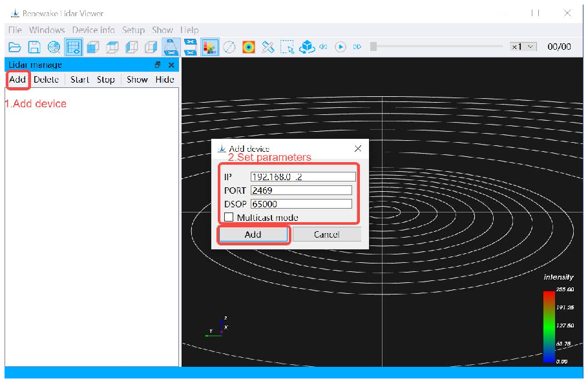Open the Show menu

pos(162,30)
